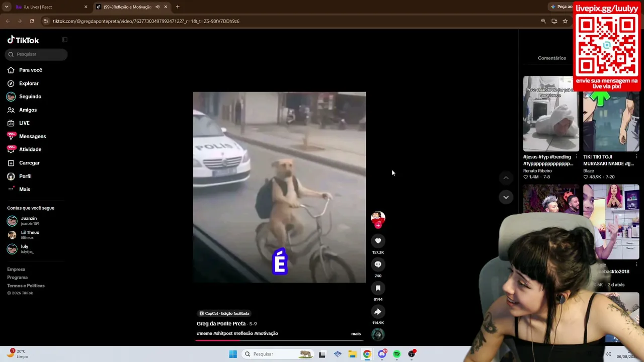This screenshot has height=362, width=644.
Task: Click the taskbar Pesquisar search box
Action: tap(277, 354)
